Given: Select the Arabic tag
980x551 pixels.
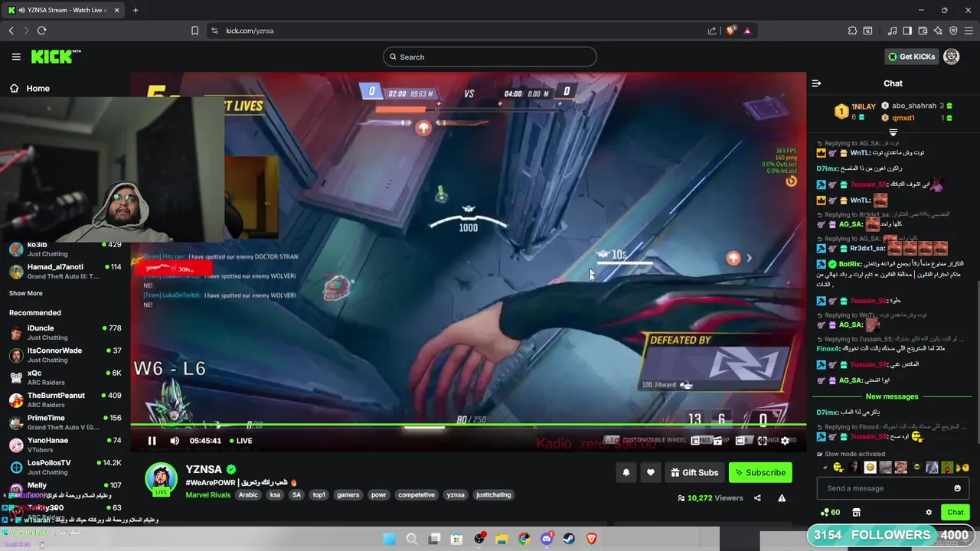Looking at the screenshot, I should click(x=248, y=495).
